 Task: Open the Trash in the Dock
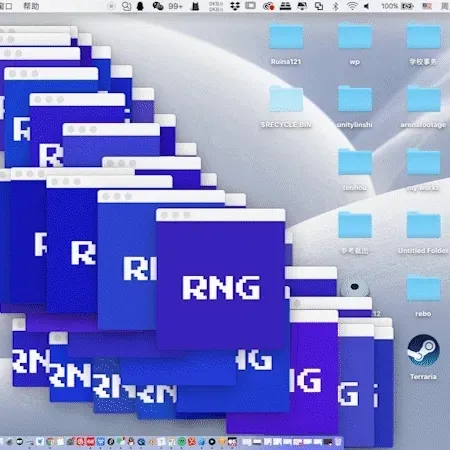click(338, 442)
